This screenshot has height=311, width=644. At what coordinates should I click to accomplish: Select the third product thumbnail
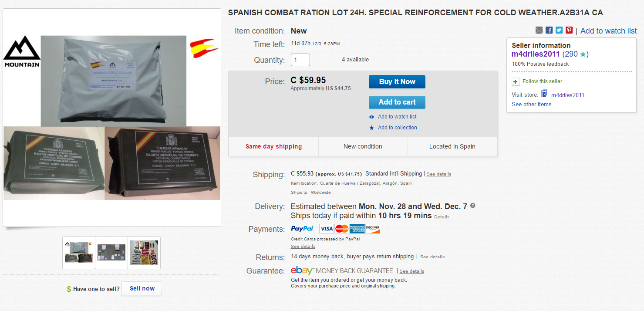coord(144,253)
